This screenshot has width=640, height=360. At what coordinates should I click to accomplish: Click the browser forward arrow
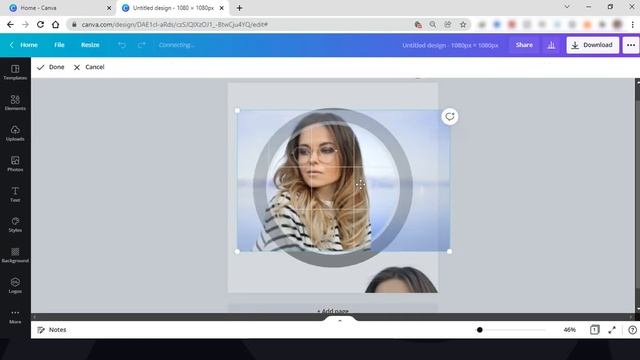[25, 24]
